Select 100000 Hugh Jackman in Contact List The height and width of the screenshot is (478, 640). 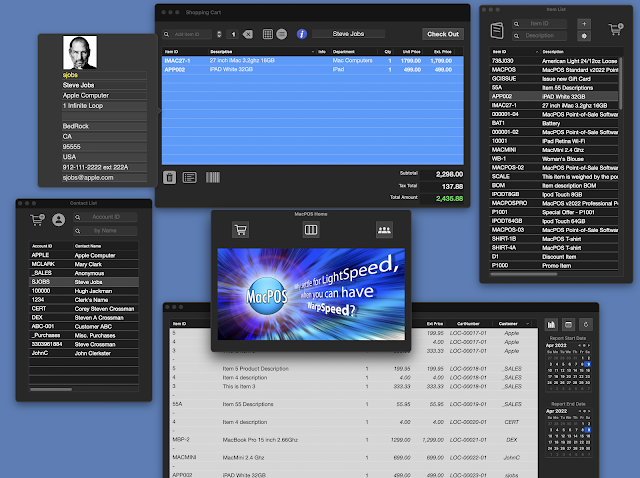click(84, 291)
